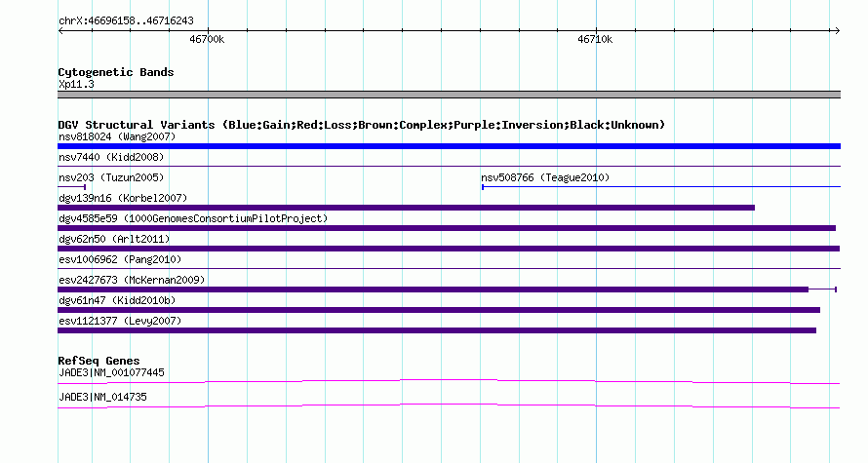This screenshot has width=868, height=463.
Task: Open the dgv61n47 (Kidd2010b) label
Action: pyautogui.click(x=117, y=300)
